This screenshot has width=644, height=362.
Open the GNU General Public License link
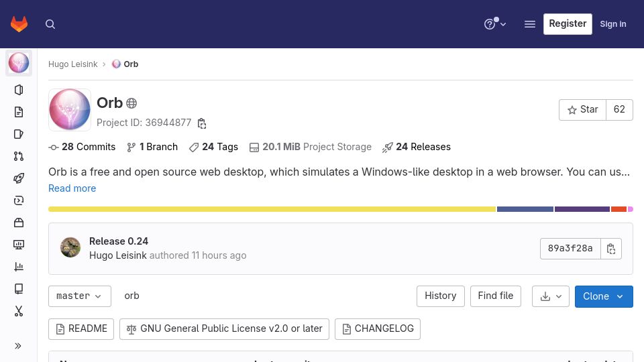(224, 329)
